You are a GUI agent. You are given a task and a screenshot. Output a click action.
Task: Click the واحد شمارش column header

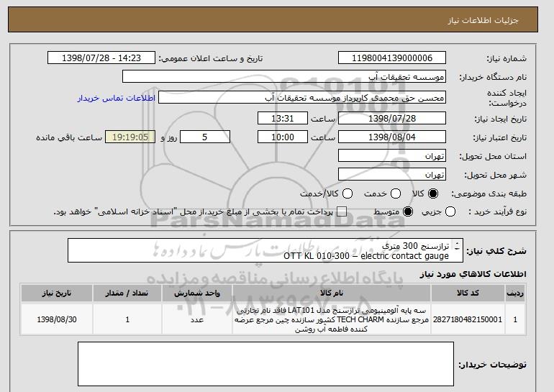pyautogui.click(x=197, y=293)
